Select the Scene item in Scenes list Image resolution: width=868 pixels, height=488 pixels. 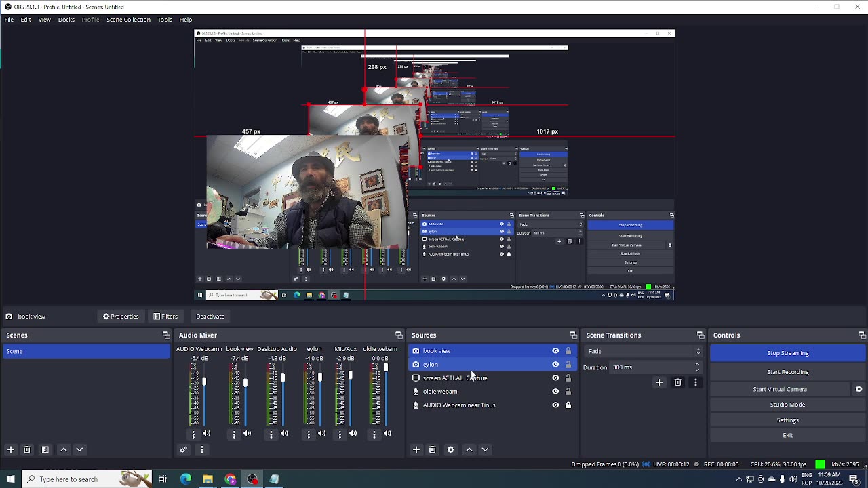tap(86, 351)
